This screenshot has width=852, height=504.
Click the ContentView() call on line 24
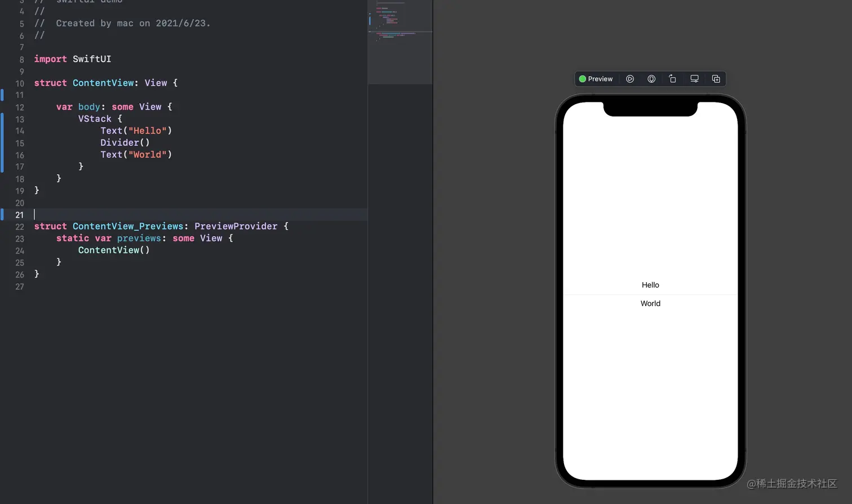click(114, 250)
